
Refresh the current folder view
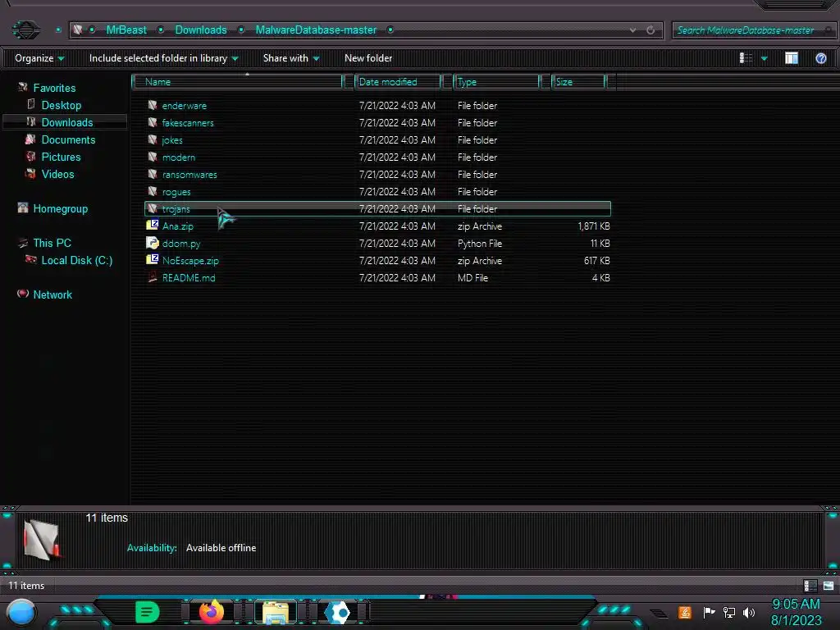(651, 30)
